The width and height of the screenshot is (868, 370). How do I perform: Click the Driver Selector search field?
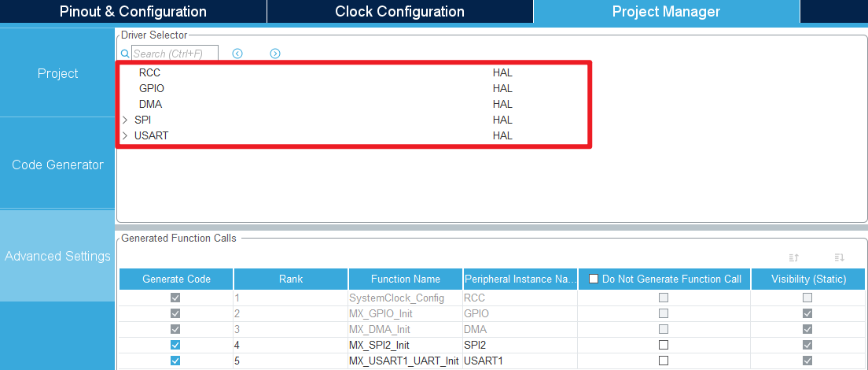tap(175, 54)
